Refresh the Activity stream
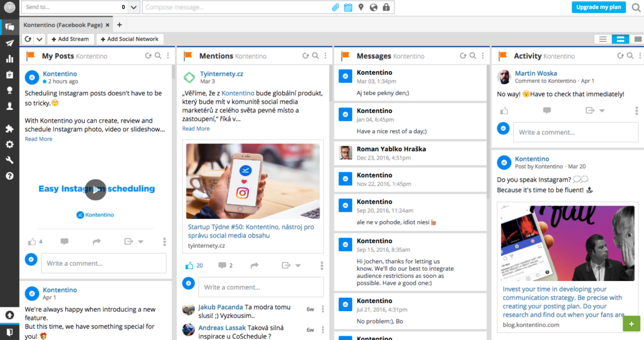The width and height of the screenshot is (644, 340). (620, 56)
